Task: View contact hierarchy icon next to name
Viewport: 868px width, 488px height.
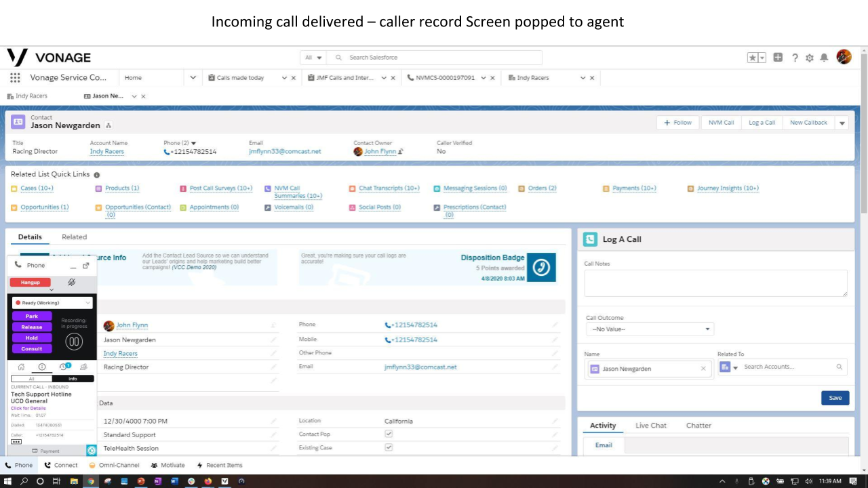Action: pyautogui.click(x=108, y=125)
